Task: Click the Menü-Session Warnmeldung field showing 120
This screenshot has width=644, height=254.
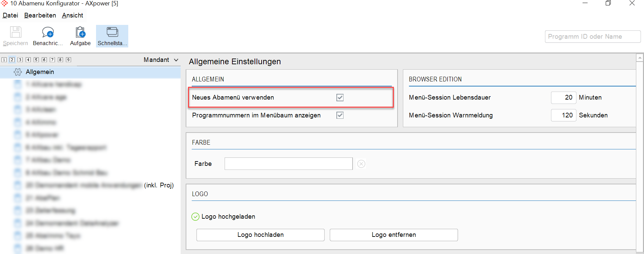Action: [563, 115]
